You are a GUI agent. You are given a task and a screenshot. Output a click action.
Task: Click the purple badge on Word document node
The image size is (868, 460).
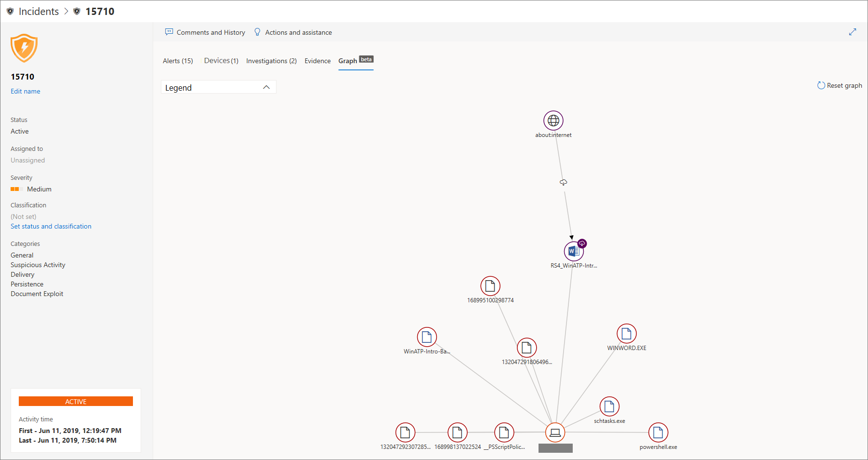[582, 244]
